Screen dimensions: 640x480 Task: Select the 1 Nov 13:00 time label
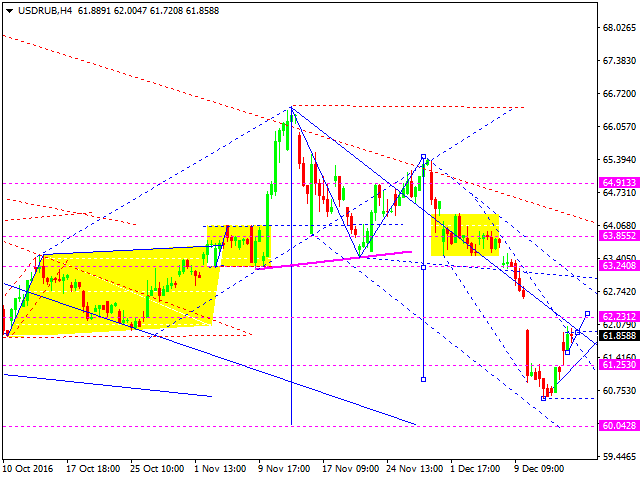(x=220, y=469)
